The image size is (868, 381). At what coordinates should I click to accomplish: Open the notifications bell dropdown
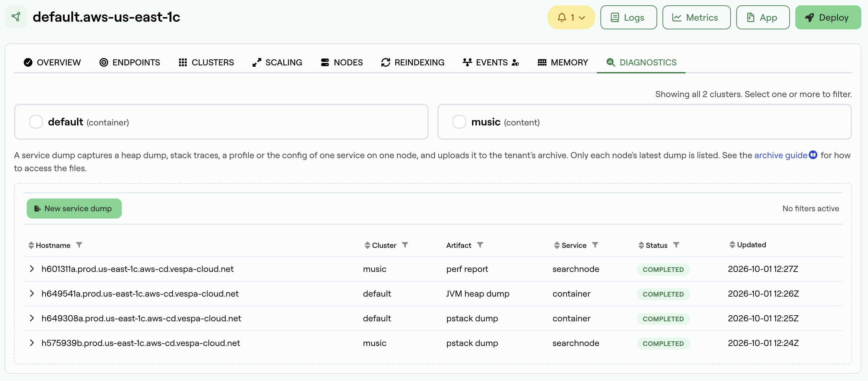[x=571, y=18]
